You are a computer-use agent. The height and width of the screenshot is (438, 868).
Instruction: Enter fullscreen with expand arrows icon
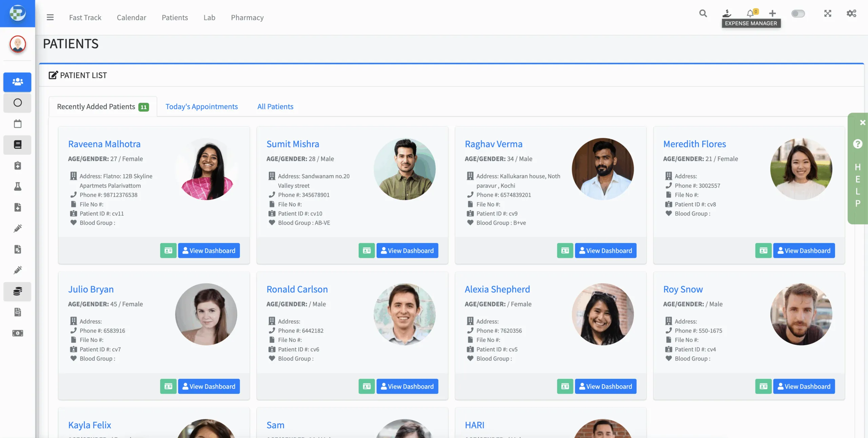(x=828, y=13)
